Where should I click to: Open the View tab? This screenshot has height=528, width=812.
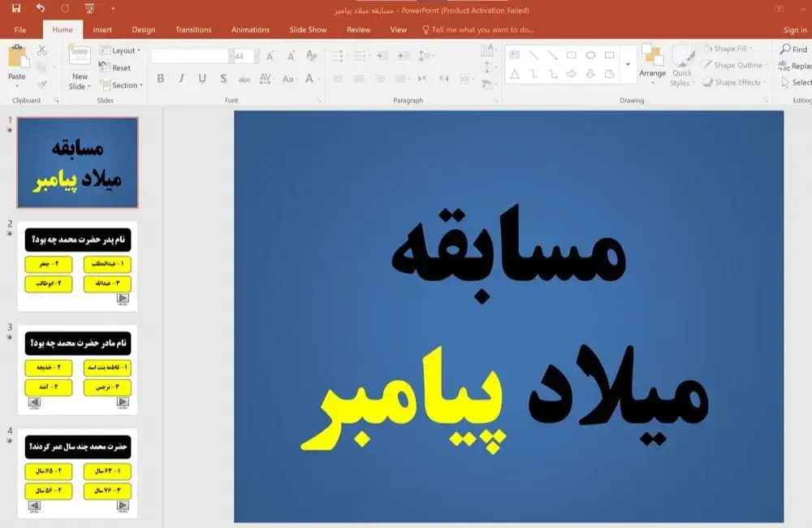click(398, 29)
